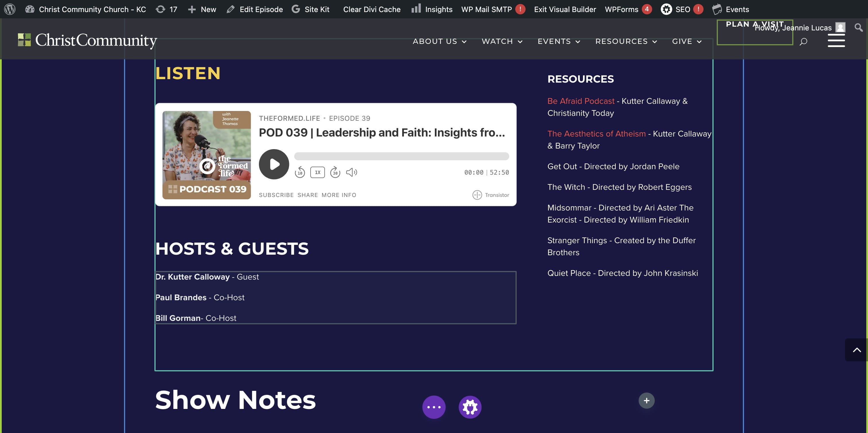Open The Aesthetics of Atheism link
Viewport: 868px width, 433px height.
pyautogui.click(x=596, y=134)
